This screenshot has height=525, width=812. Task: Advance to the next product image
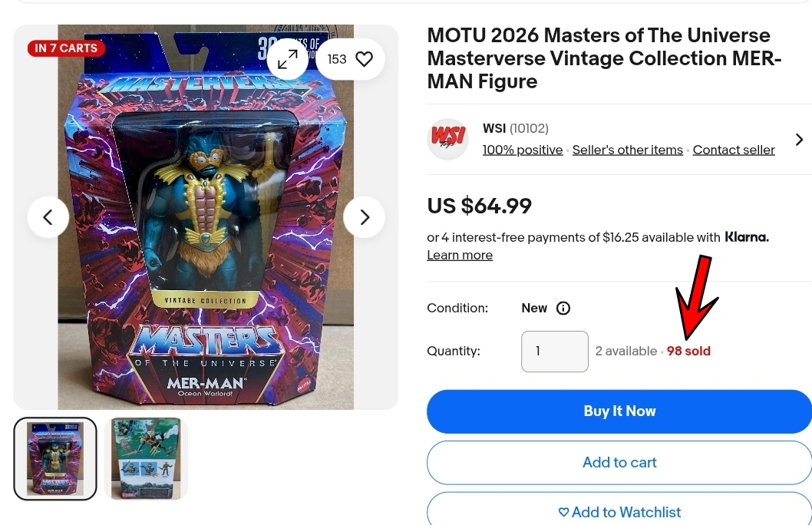[x=364, y=217]
